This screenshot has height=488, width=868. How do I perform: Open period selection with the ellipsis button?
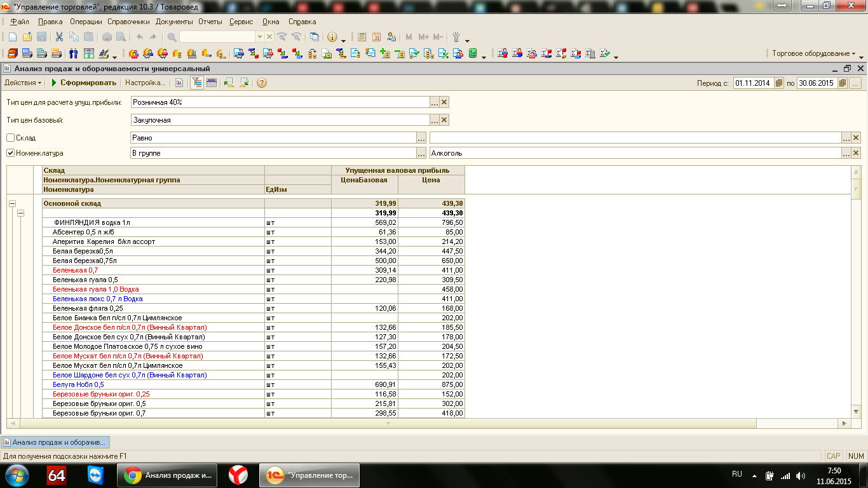coord(855,83)
